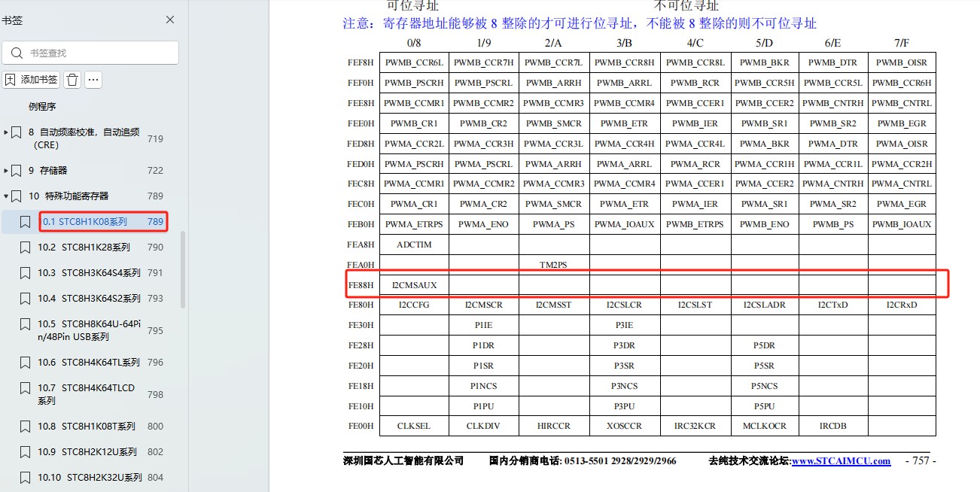The image size is (980, 492).
Task: Open bookmark 10.4 STC8H3K64S2 series
Action: coord(90,298)
